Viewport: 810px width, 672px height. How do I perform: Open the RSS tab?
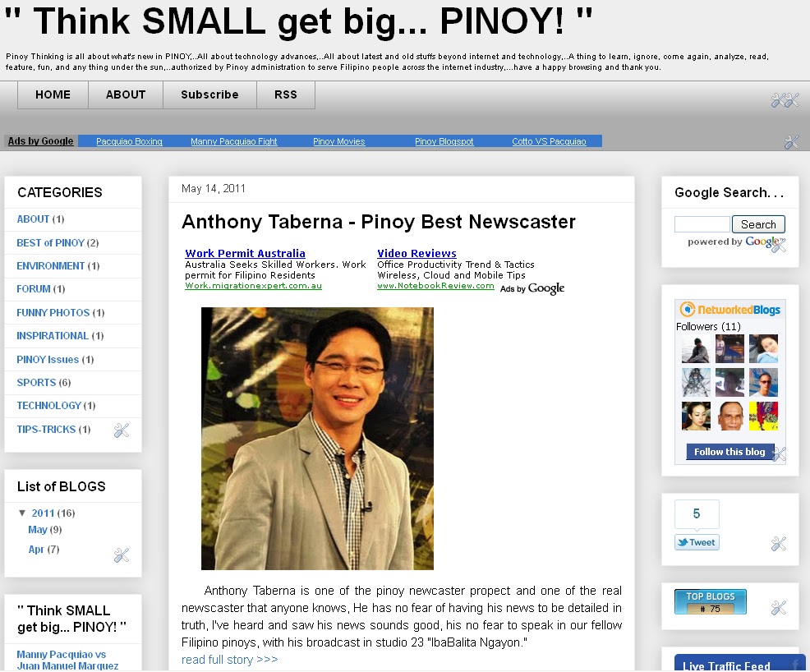285,94
